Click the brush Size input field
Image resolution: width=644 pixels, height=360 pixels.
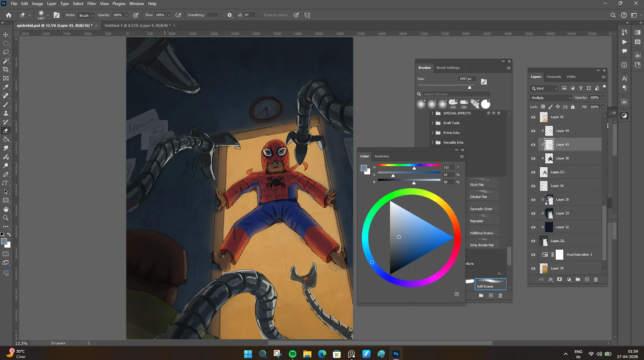467,79
